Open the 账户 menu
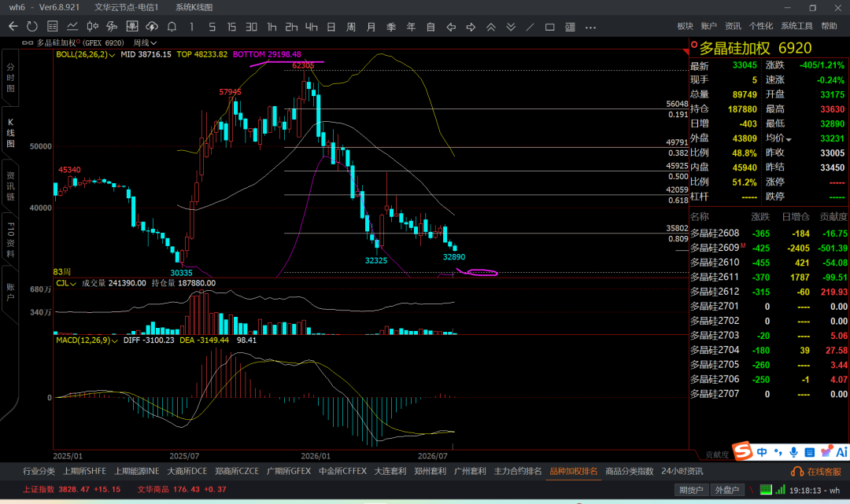Viewport: 850px width, 504px height. [708, 26]
